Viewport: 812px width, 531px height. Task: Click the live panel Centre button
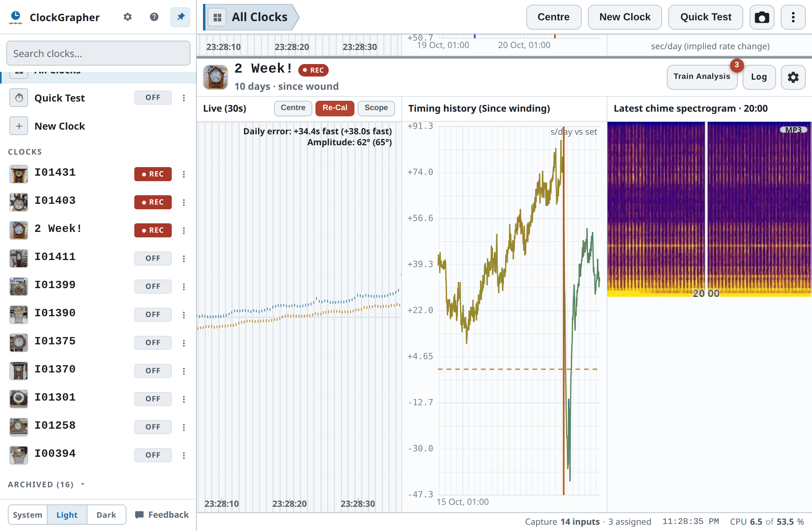(x=293, y=108)
